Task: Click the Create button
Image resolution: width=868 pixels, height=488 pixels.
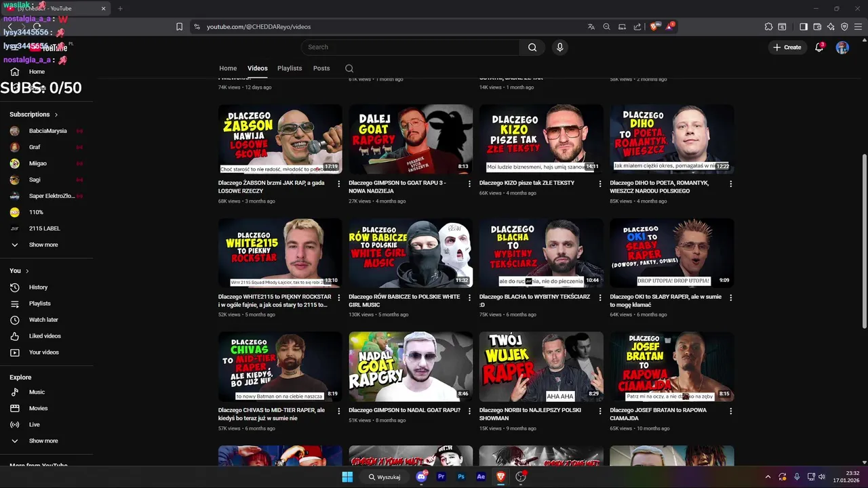Action: click(787, 47)
